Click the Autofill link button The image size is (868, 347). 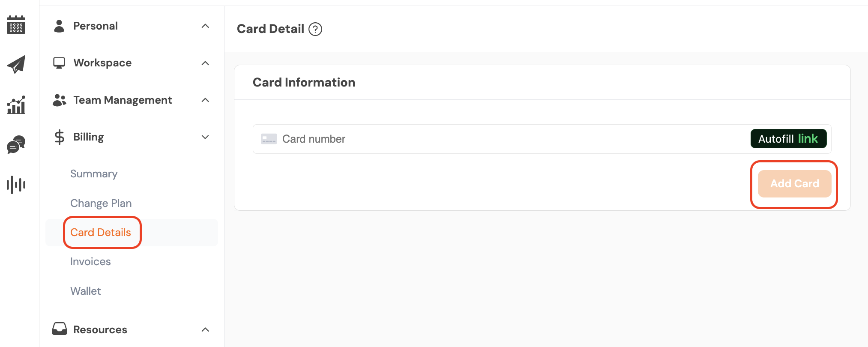788,139
